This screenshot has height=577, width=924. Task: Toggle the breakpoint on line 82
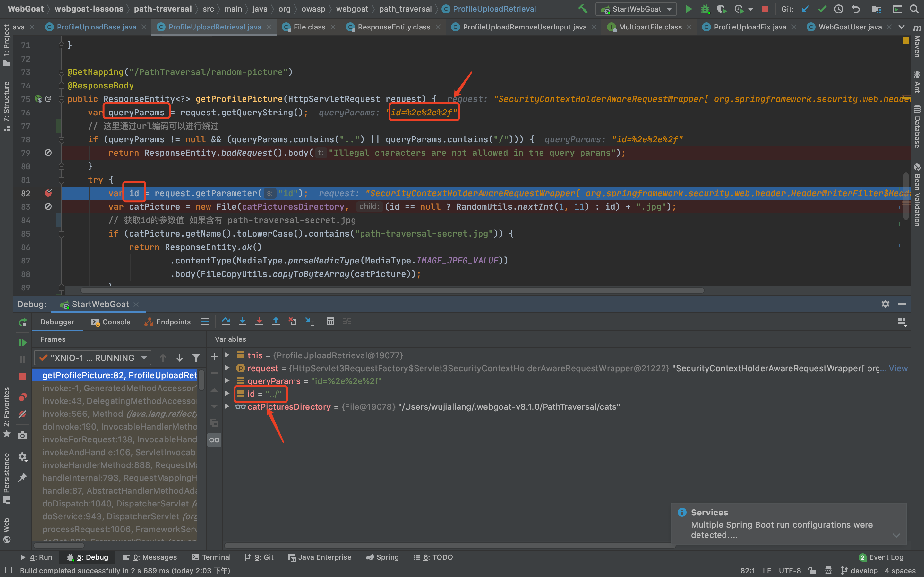(48, 193)
